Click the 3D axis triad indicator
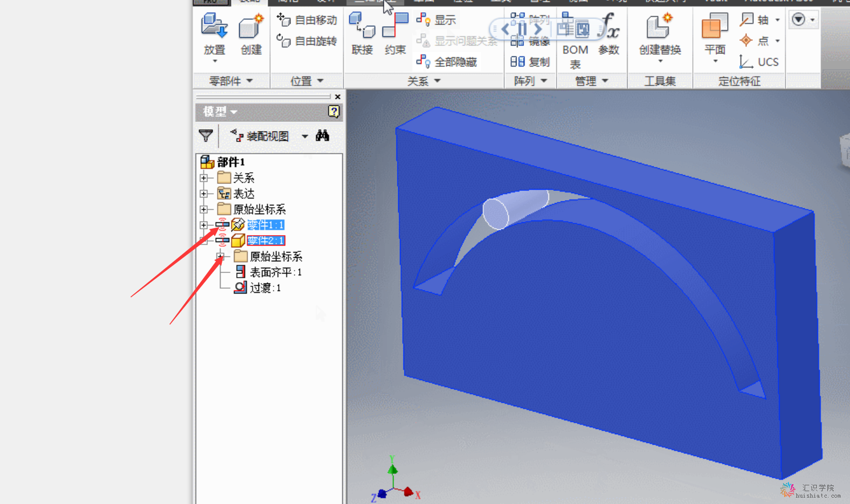 point(395,480)
